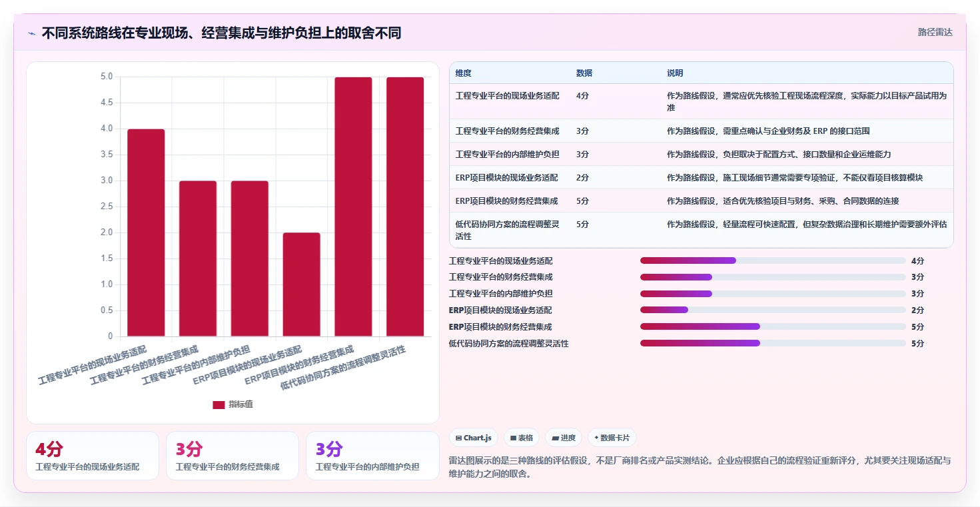Click progress bar for 工程专业平台的现场业务适配
This screenshot has width=980, height=507.
[x=773, y=260]
